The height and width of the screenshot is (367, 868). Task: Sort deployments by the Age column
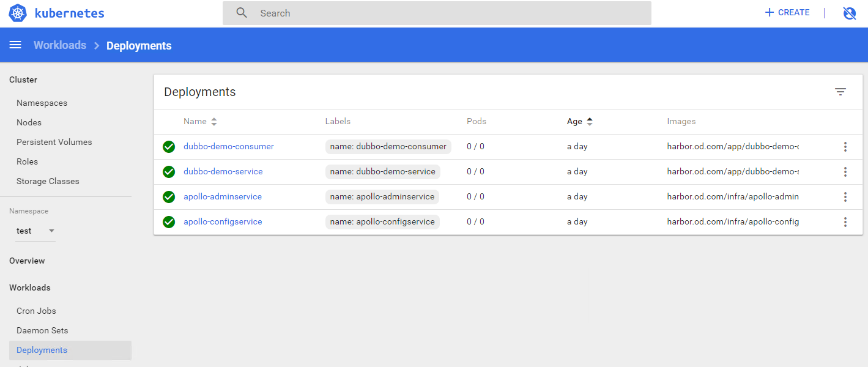click(580, 122)
